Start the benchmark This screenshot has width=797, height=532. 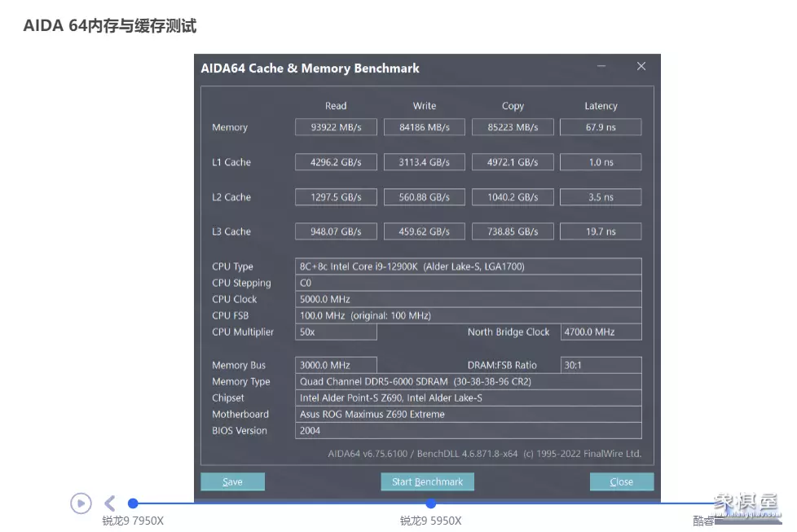(x=428, y=481)
